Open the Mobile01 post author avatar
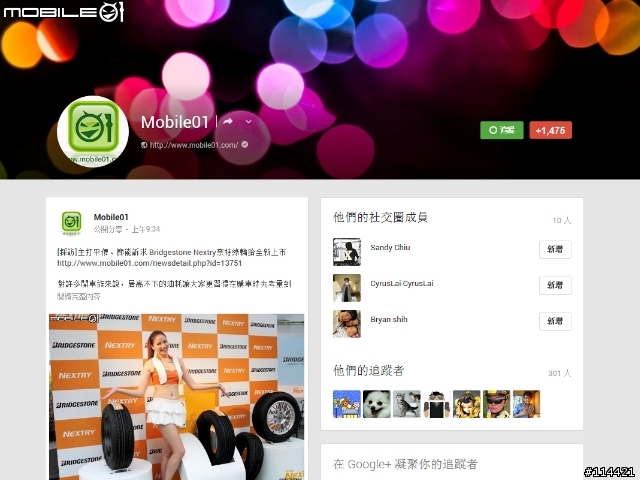The width and height of the screenshot is (640, 480). [71, 223]
